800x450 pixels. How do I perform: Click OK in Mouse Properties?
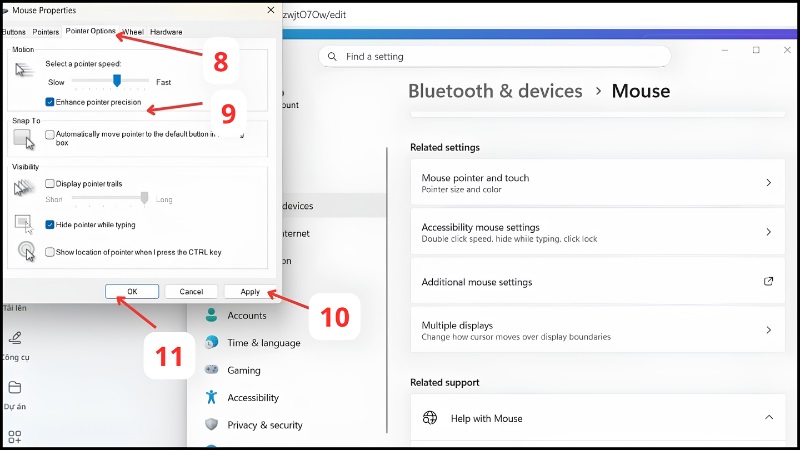132,291
